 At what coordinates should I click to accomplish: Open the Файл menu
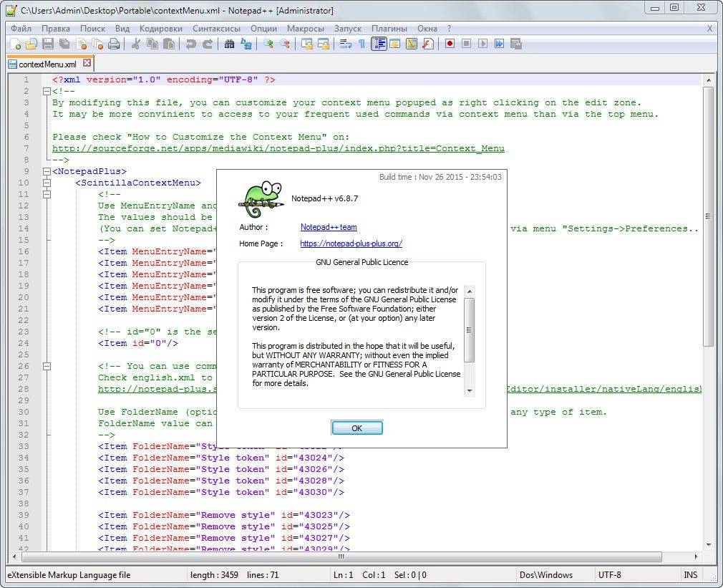point(21,29)
